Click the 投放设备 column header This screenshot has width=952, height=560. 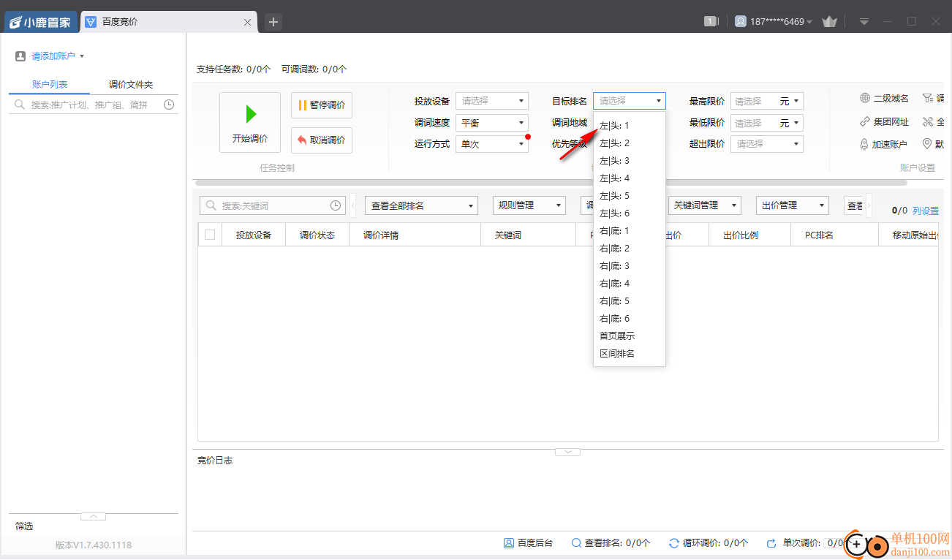coord(254,235)
